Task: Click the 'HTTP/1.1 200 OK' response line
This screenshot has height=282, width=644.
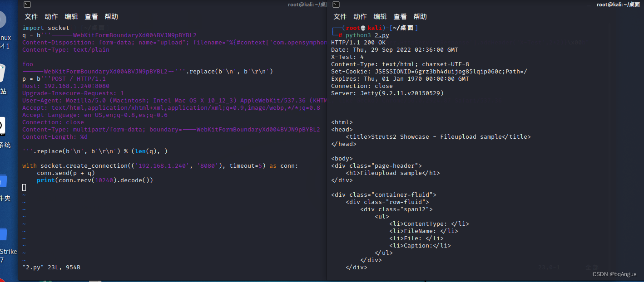Action: click(x=358, y=43)
